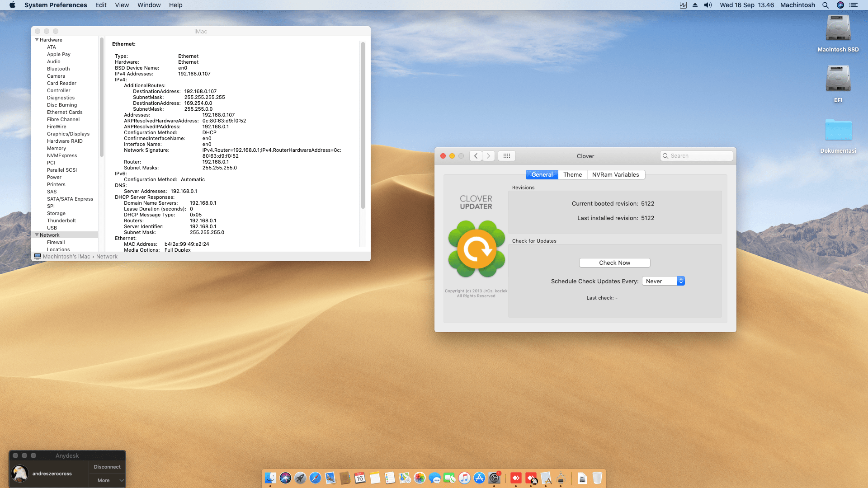This screenshot has height=488, width=868.
Task: Collapse the Network tree section
Action: coord(37,235)
